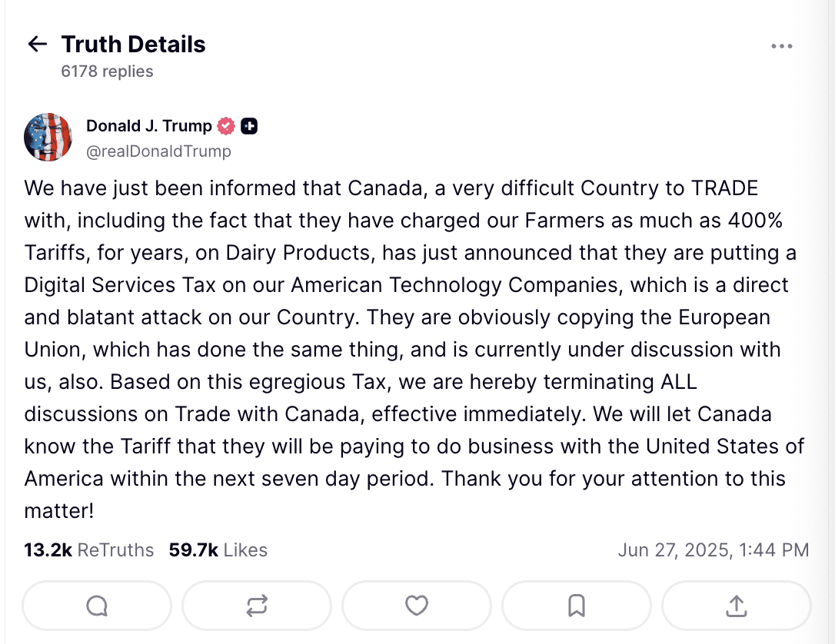
Task: View the 59.7k Likes list
Action: pyautogui.click(x=218, y=550)
